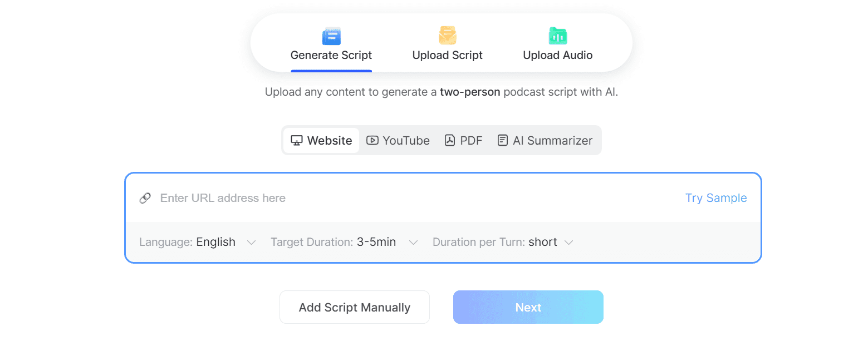Image resolution: width=868 pixels, height=341 pixels.
Task: Click the YouTube play icon
Action: tap(372, 141)
